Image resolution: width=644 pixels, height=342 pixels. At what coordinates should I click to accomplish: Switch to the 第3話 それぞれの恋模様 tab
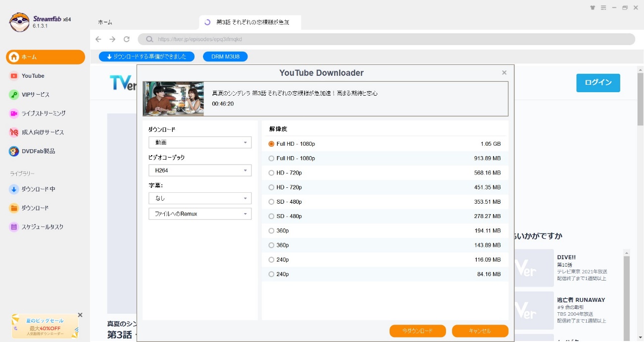pos(250,22)
